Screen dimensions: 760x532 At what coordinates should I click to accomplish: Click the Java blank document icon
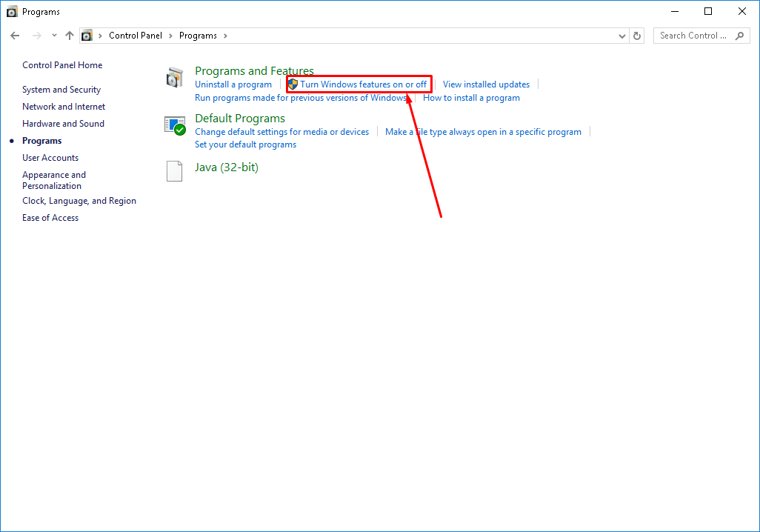coord(175,171)
